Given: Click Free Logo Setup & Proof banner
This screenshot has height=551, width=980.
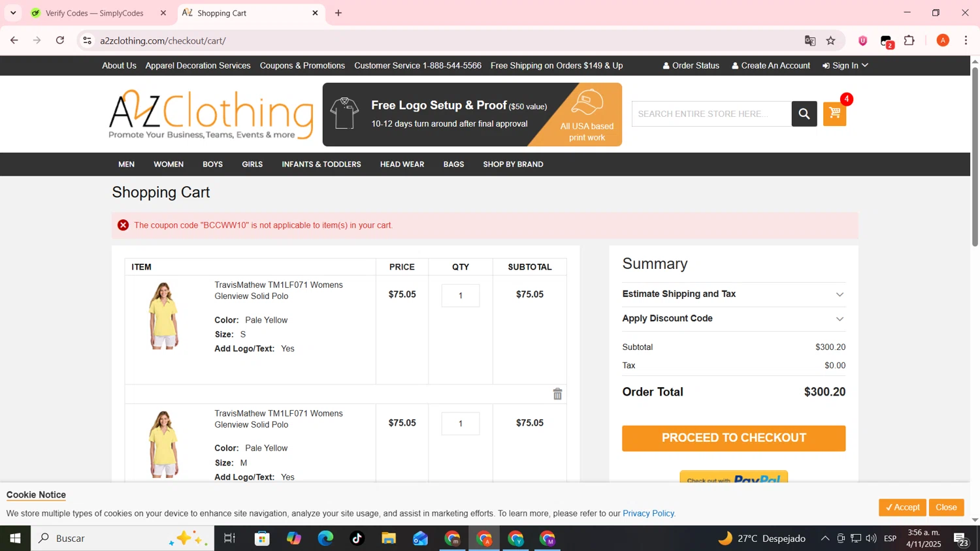Looking at the screenshot, I should pos(472,114).
